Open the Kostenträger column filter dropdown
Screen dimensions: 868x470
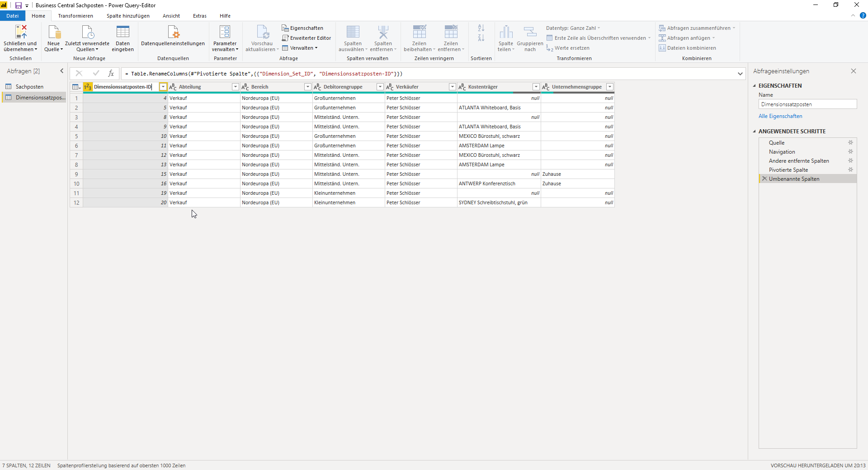coord(536,87)
